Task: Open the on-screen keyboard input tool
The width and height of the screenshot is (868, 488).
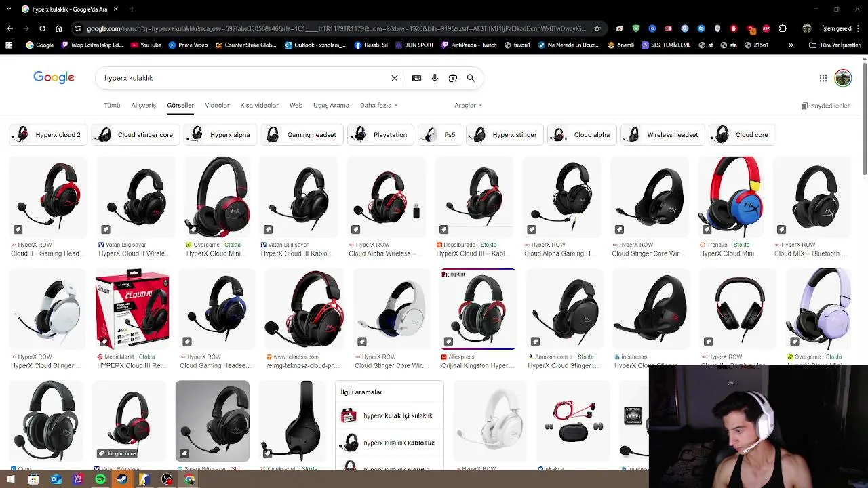Action: (x=417, y=78)
